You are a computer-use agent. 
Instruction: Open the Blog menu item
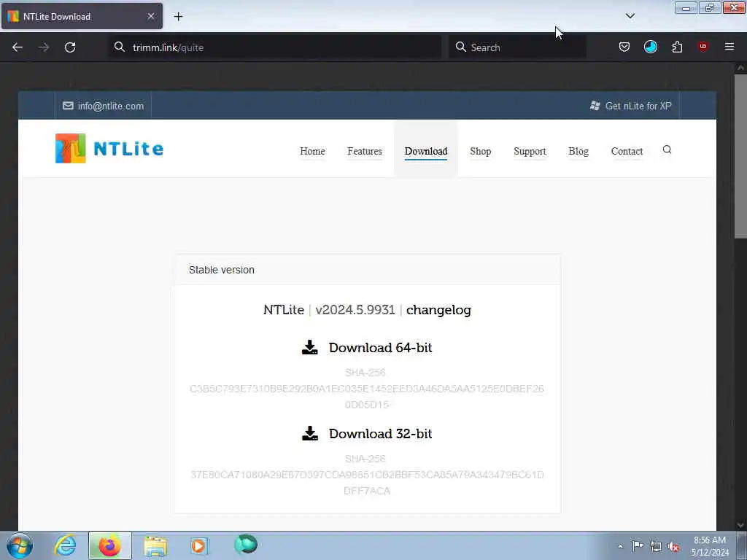click(578, 151)
